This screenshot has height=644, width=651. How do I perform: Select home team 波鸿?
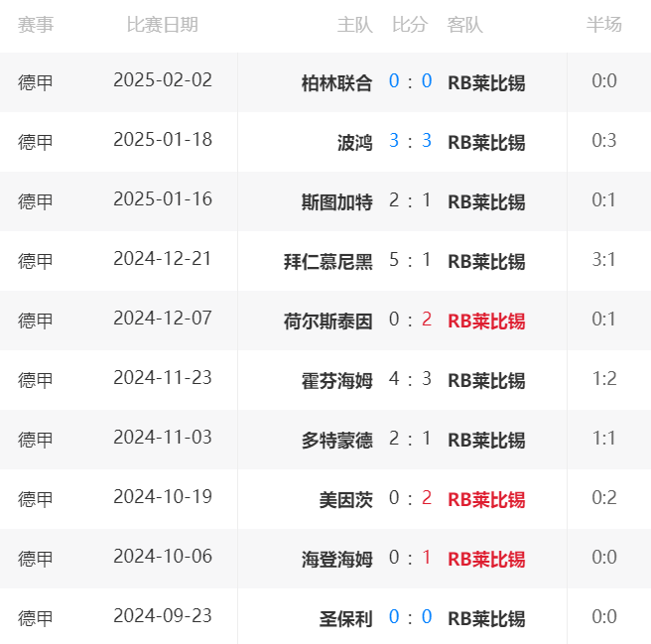[x=355, y=143]
